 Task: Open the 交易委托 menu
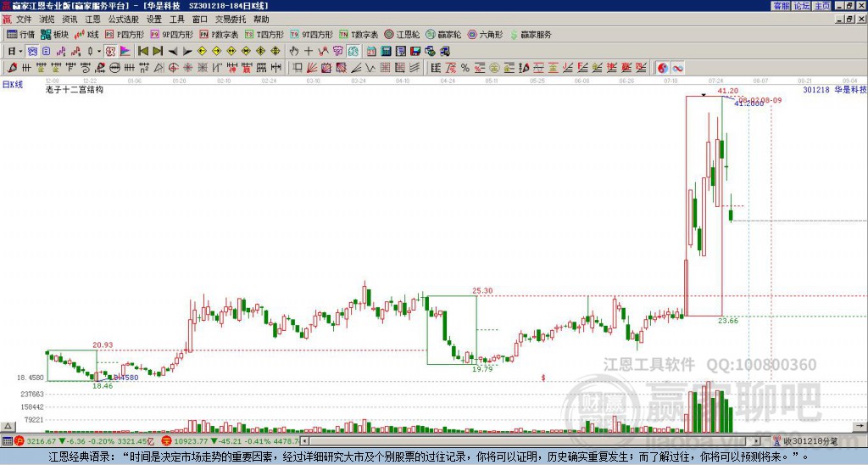click(x=231, y=20)
